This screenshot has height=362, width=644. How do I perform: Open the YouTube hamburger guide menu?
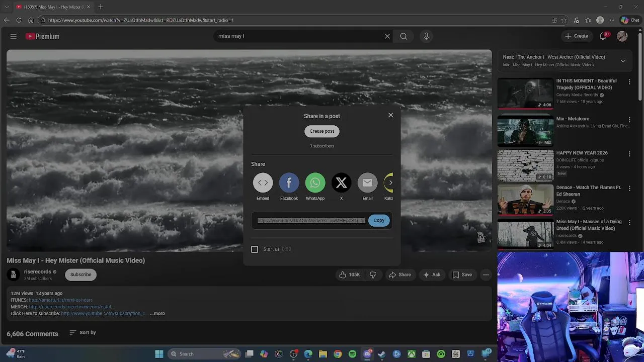click(x=14, y=36)
